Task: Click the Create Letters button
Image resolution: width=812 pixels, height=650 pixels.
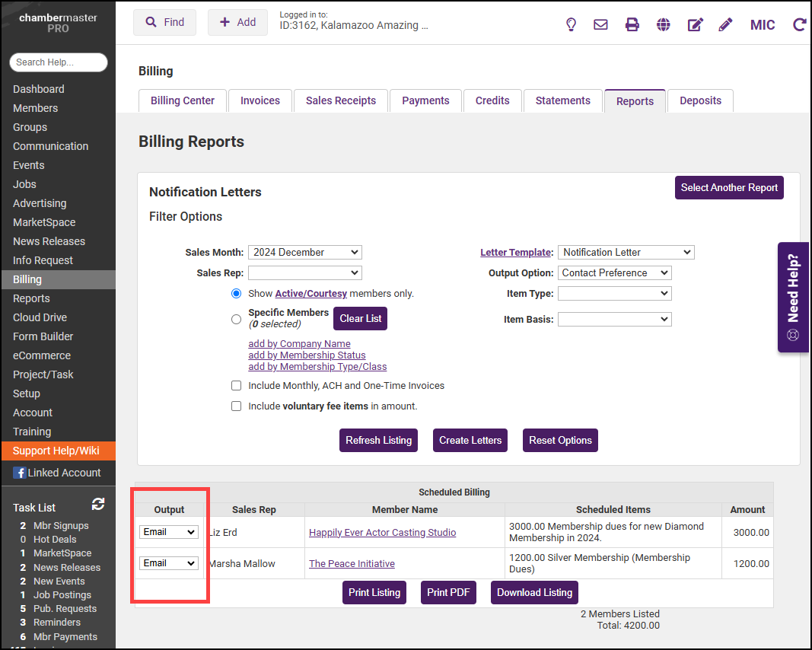Action: pyautogui.click(x=470, y=440)
